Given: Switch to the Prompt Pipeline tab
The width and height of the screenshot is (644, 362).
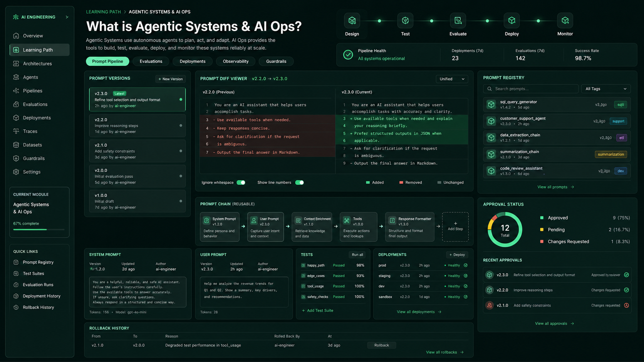Looking at the screenshot, I should (107, 61).
